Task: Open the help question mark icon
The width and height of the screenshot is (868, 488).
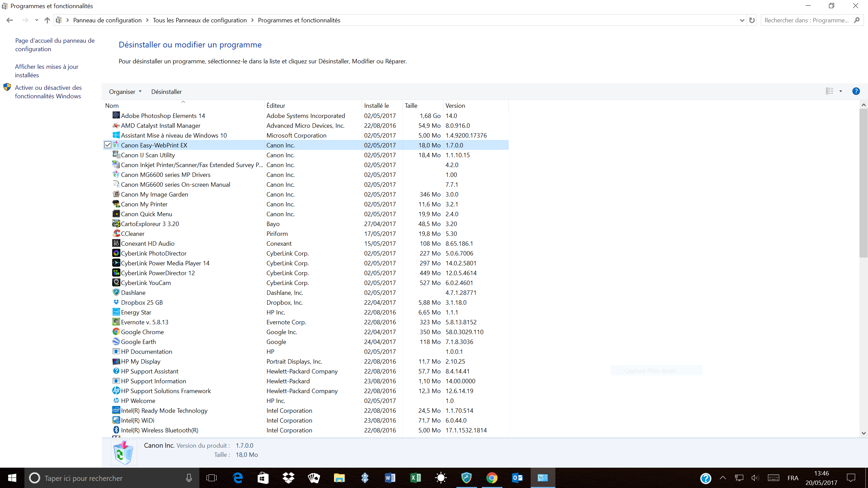Action: pyautogui.click(x=856, y=91)
